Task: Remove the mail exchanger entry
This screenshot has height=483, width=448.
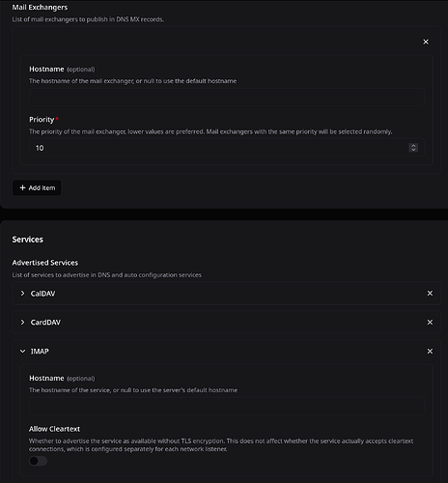Action: 426,42
